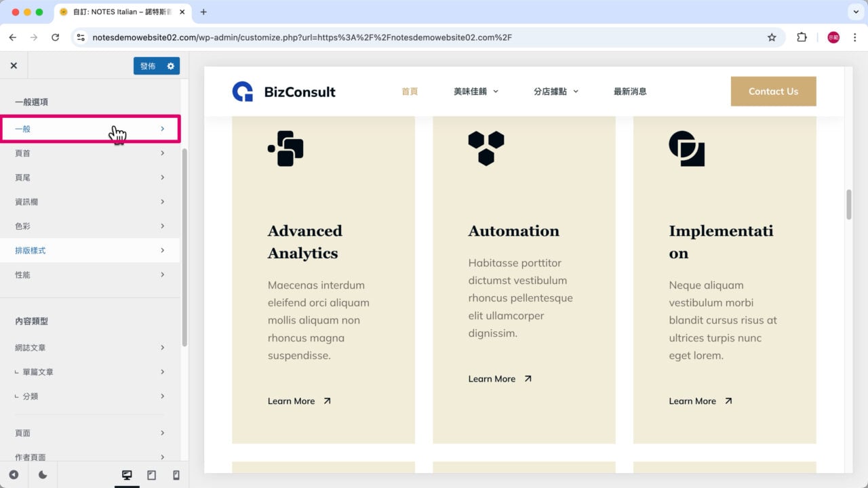The image size is (868, 488).
Task: Switch to mobile preview device icon
Action: point(176,475)
